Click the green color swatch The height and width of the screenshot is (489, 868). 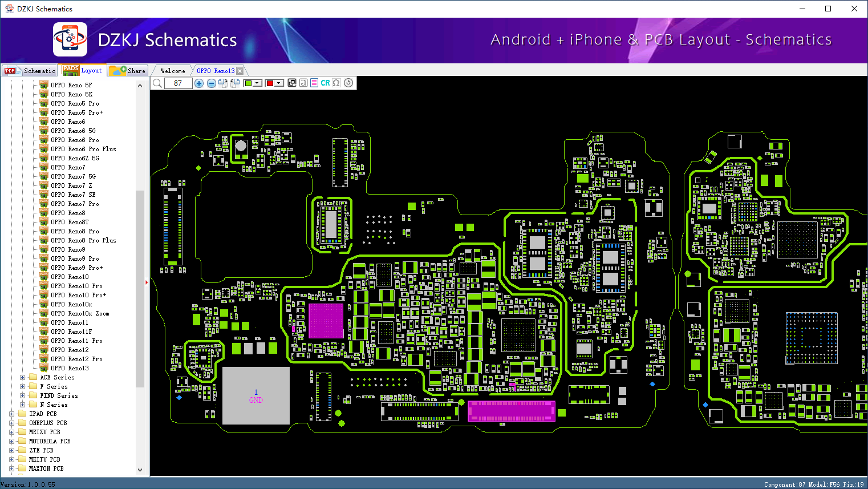click(249, 83)
